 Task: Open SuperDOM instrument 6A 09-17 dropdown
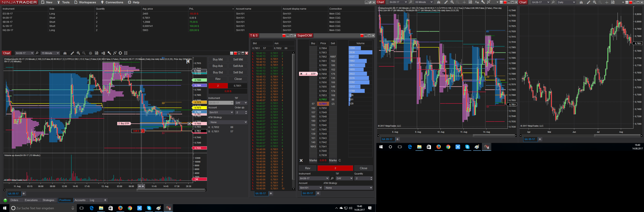coord(314,178)
